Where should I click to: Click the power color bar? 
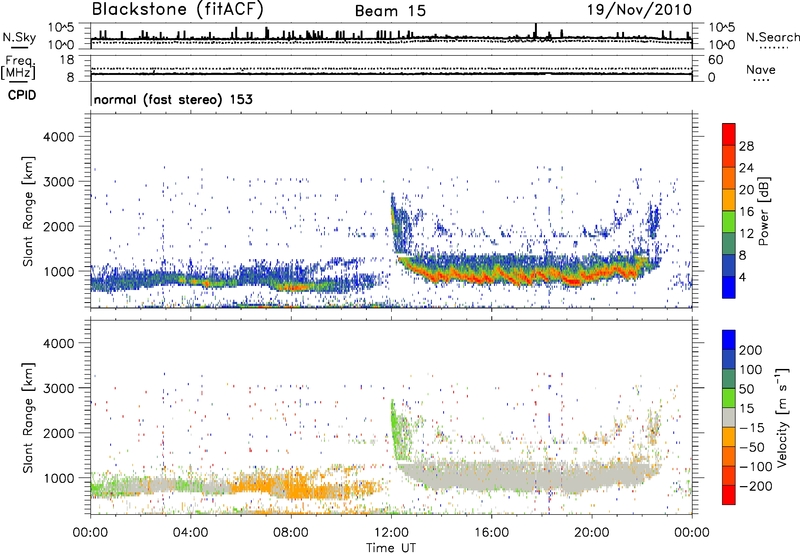729,211
